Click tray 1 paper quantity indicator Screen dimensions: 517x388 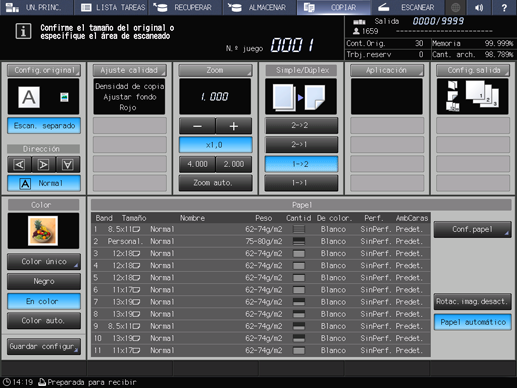tap(299, 229)
